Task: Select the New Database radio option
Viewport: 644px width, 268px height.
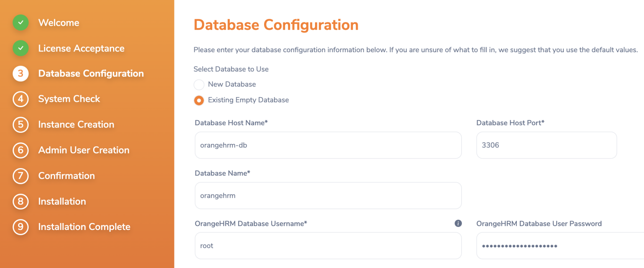Action: pos(199,84)
